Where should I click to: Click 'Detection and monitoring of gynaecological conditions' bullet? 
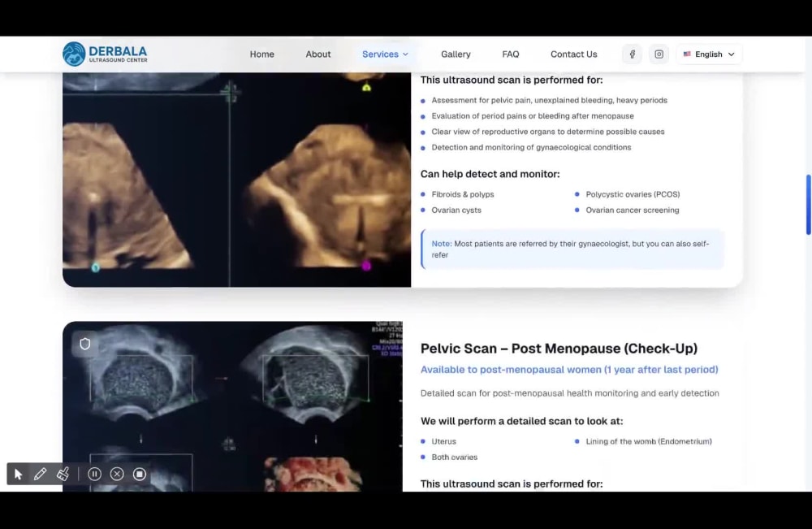click(x=531, y=147)
